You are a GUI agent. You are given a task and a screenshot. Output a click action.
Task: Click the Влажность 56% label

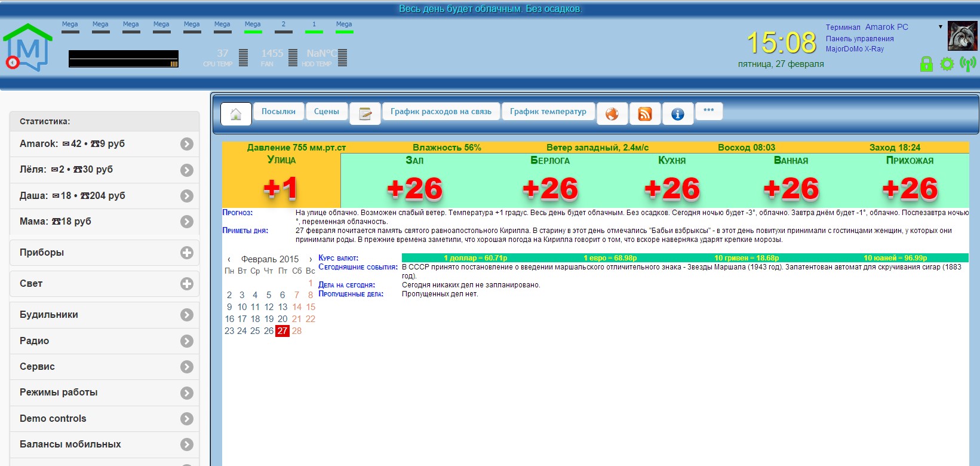click(447, 148)
